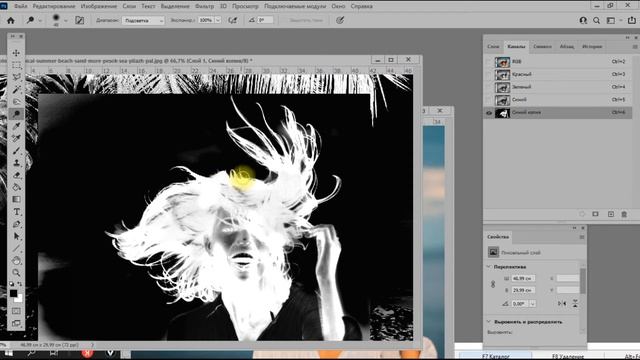Image resolution: width=640 pixels, height=360 pixels.
Task: Switch to the Слои tab
Action: [493, 47]
